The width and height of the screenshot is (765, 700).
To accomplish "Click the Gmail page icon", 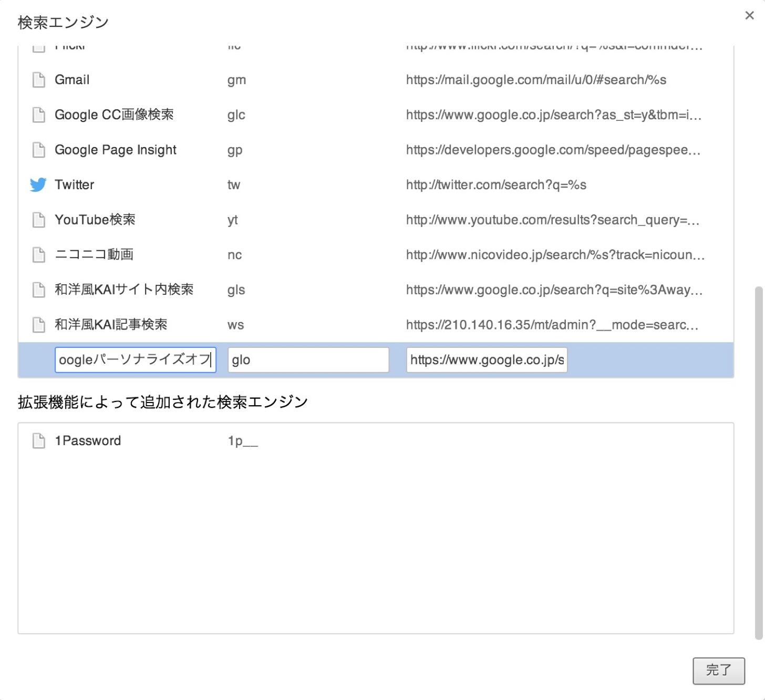I will pos(38,80).
